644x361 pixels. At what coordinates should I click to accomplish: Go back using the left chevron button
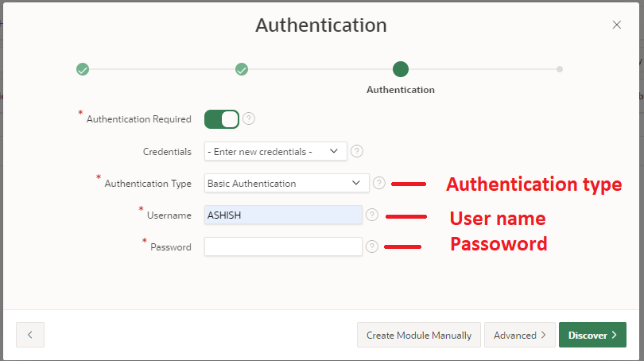tap(30, 335)
